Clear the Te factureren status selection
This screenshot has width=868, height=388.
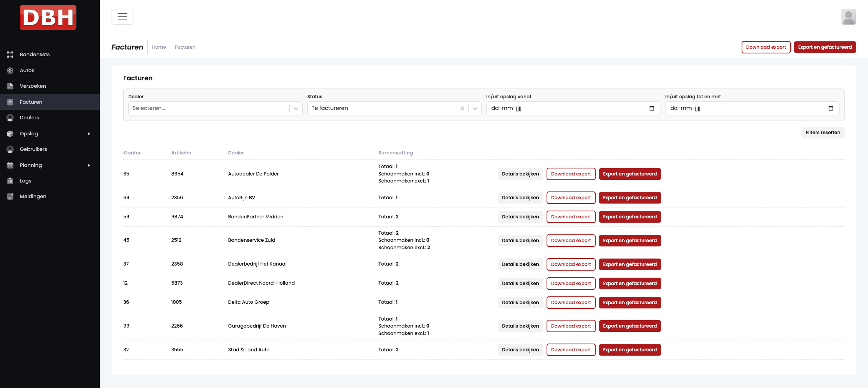462,108
